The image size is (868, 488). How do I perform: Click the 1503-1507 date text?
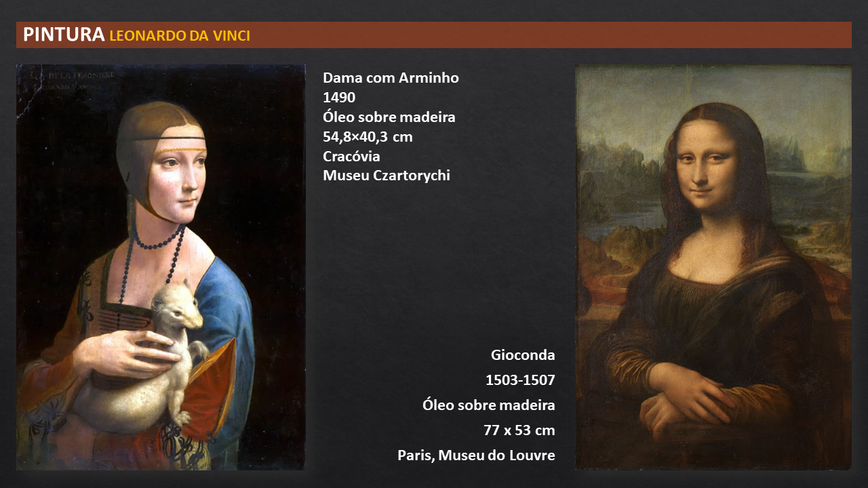(520, 380)
